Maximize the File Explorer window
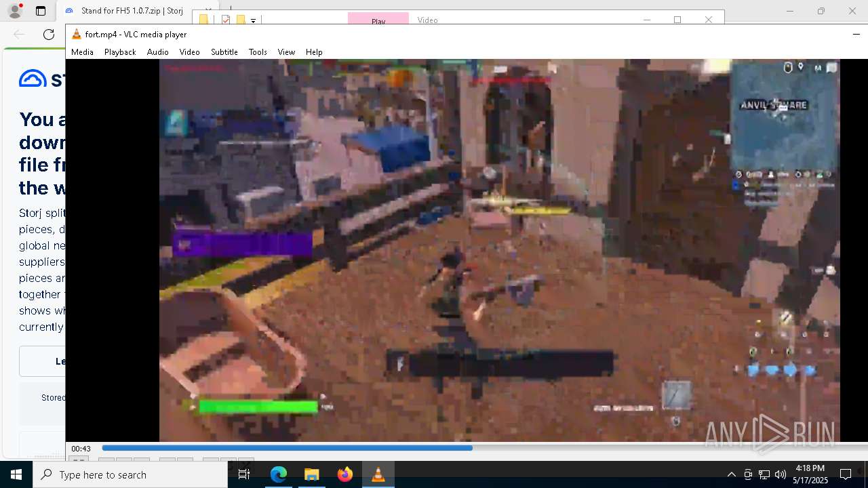The width and height of the screenshot is (868, 488). pos(677,19)
